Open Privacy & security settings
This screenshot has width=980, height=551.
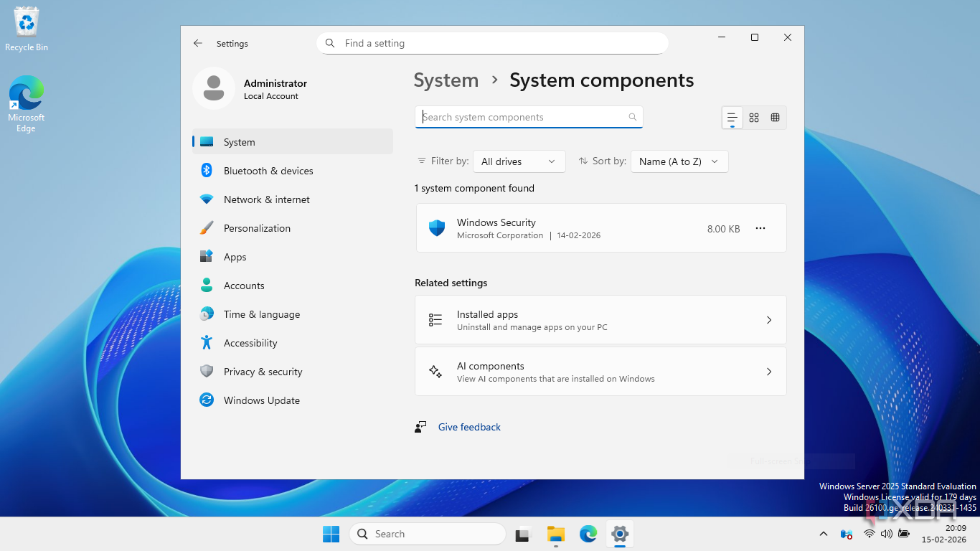pos(293,372)
